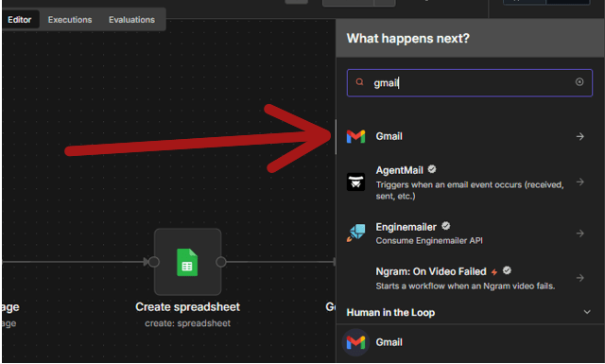Click Ngram verified badge
The height and width of the screenshot is (364, 605).
[507, 270]
